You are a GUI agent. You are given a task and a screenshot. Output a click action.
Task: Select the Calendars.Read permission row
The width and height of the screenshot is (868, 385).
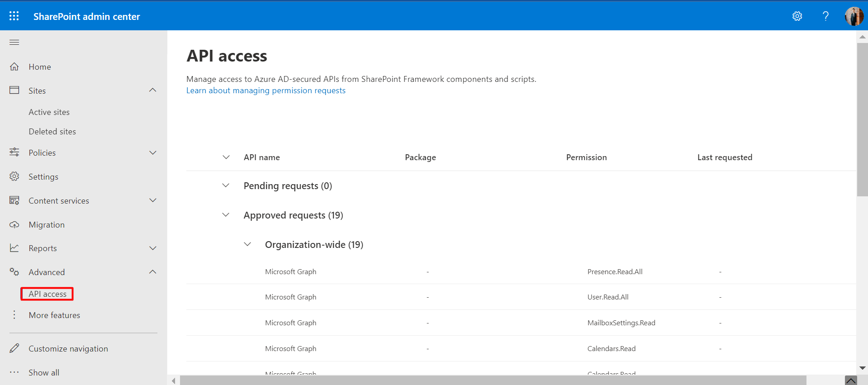click(x=521, y=348)
